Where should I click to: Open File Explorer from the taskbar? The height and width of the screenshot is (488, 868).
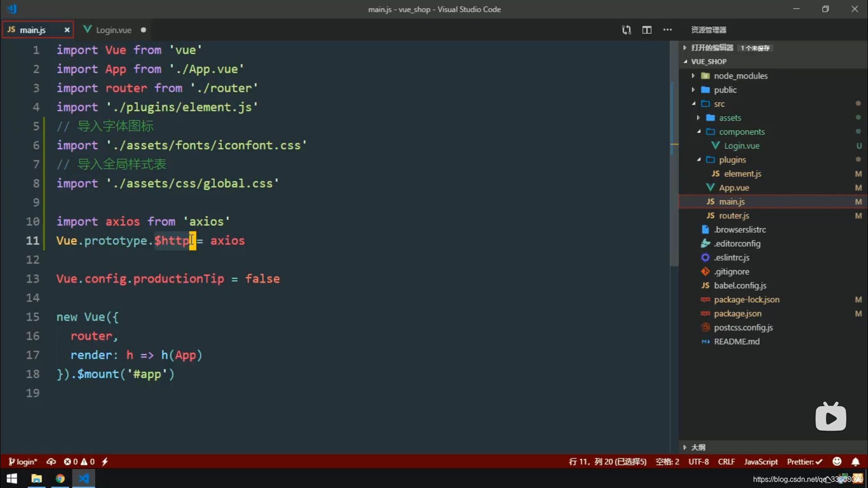tap(36, 478)
